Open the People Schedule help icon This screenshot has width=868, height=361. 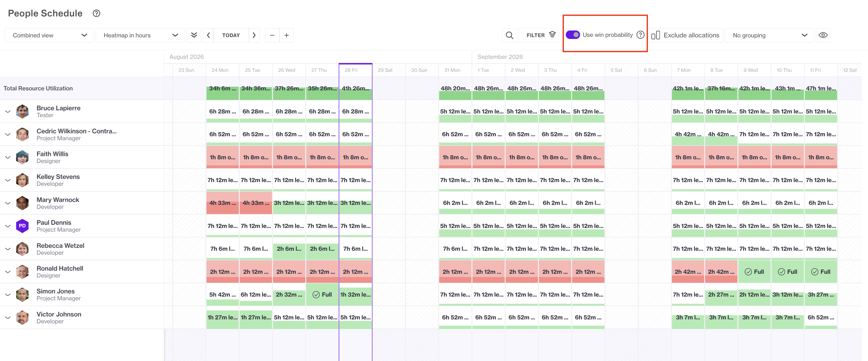click(x=96, y=13)
